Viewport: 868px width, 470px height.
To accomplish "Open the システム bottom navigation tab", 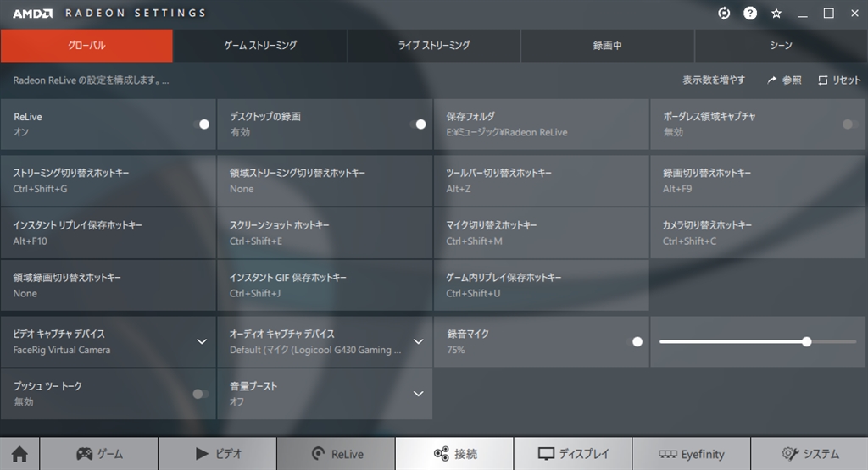I will [x=810, y=454].
